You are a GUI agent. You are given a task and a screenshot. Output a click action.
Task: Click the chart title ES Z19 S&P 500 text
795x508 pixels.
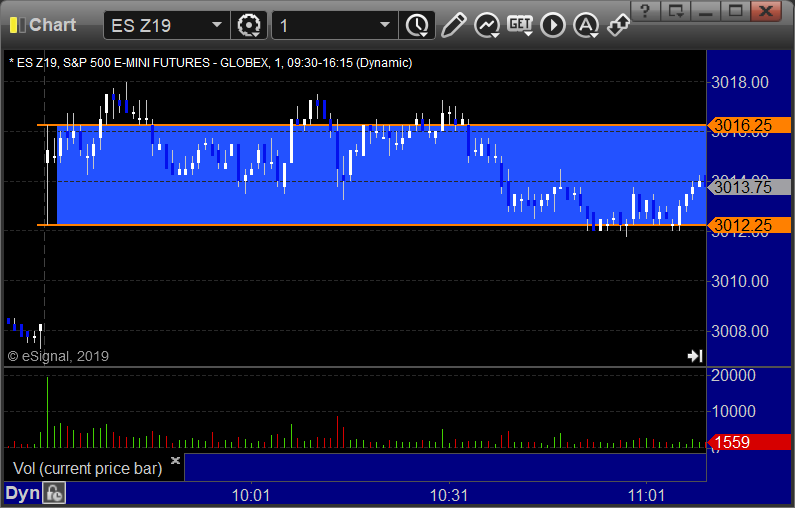(x=210, y=63)
